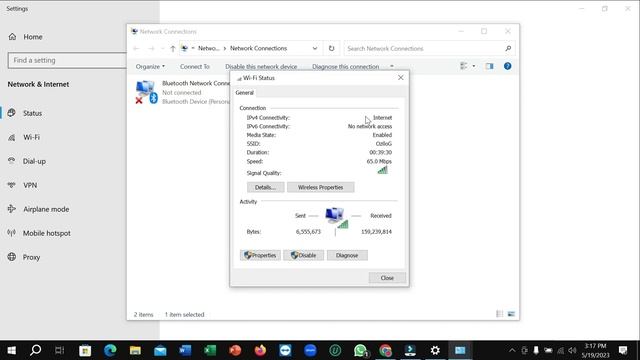Click Diagnose this connection in toolbar
The image size is (640, 360).
[346, 67]
